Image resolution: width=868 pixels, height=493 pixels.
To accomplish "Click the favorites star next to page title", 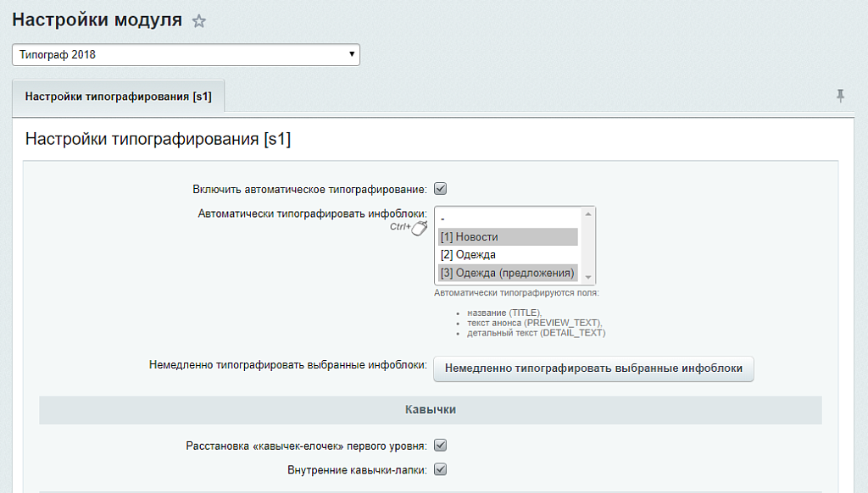I will click(199, 22).
